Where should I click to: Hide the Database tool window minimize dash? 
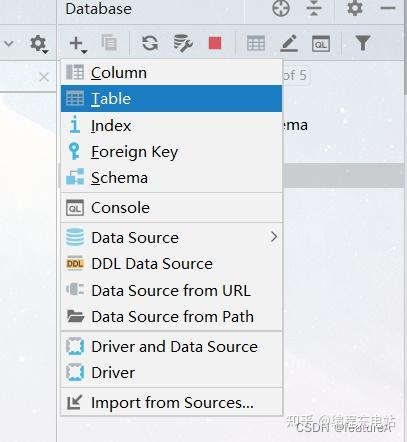[388, 8]
